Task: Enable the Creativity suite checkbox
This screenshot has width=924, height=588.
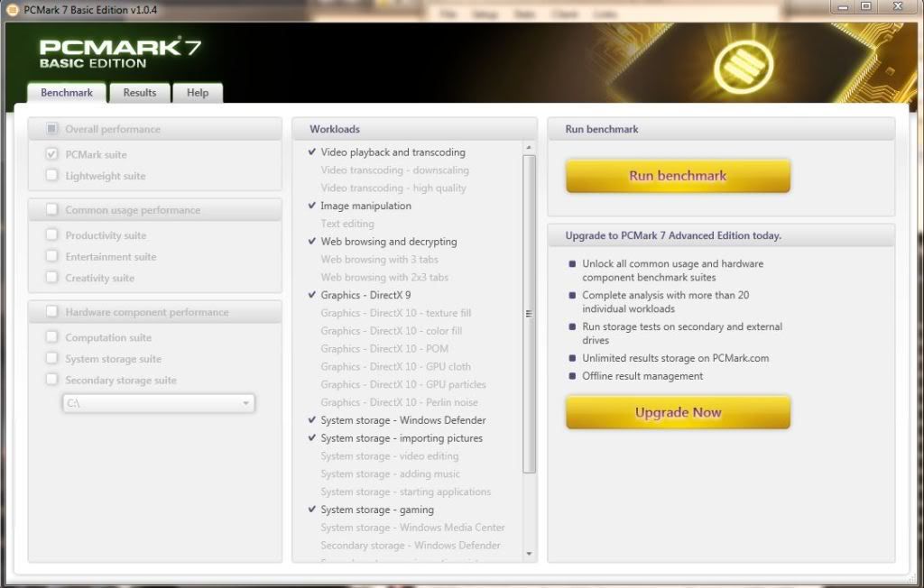Action: tap(51, 277)
